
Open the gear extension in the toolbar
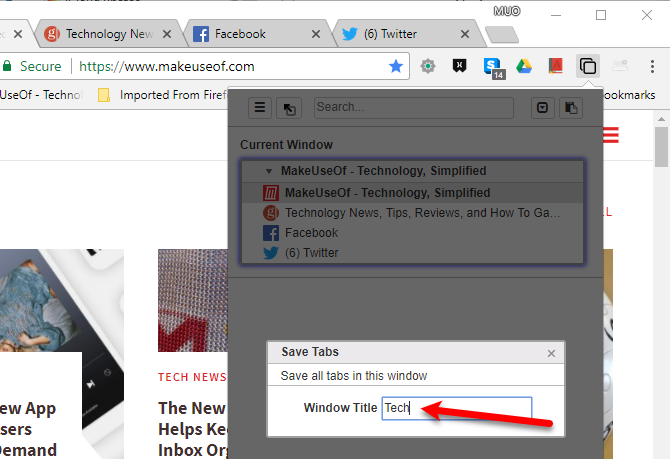click(428, 67)
